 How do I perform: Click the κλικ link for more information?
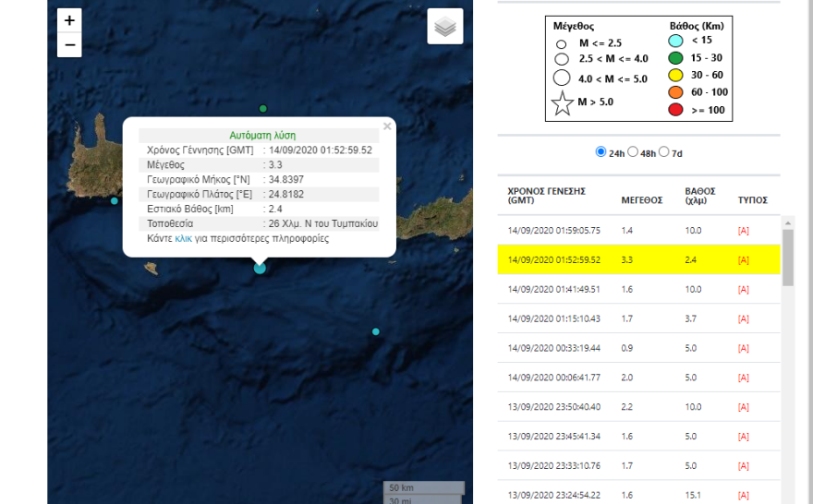[183, 238]
